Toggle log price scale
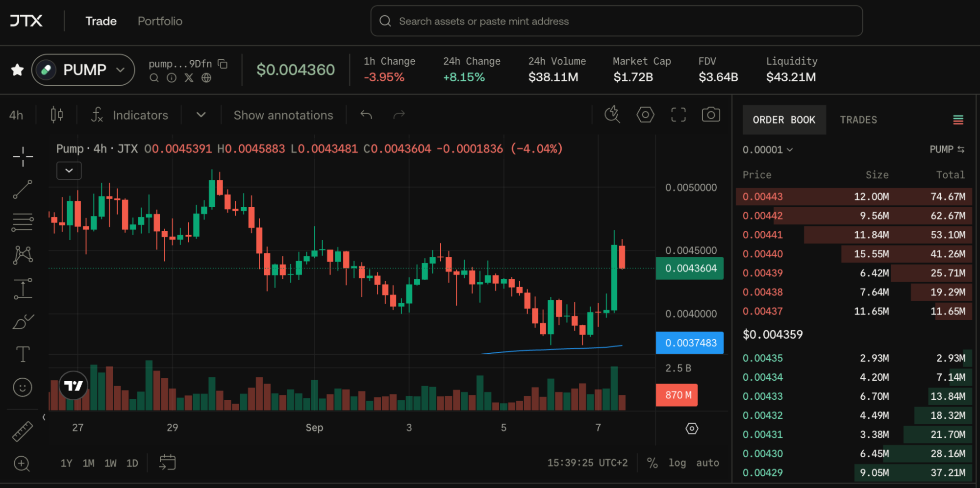The image size is (980, 488). tap(677, 463)
